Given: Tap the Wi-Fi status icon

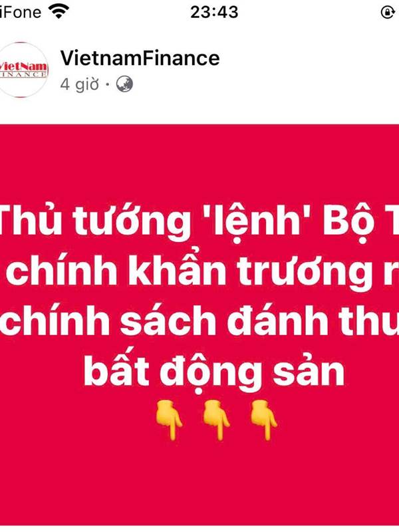Looking at the screenshot, I should [x=59, y=11].
